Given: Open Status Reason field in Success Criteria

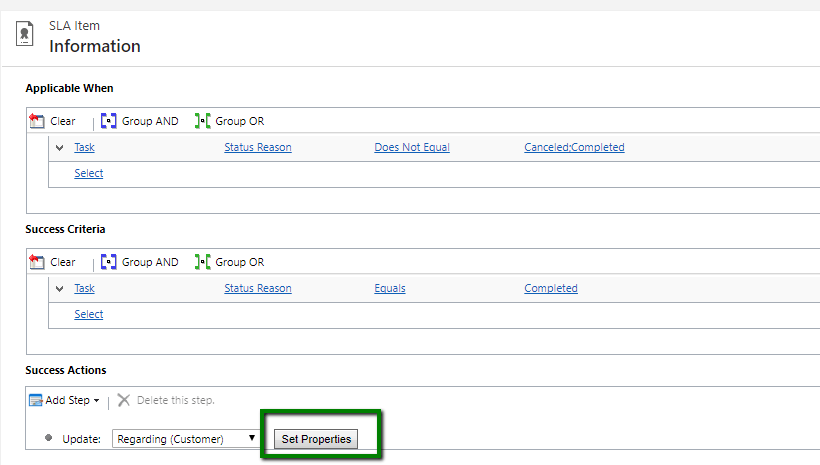Looking at the screenshot, I should (258, 288).
